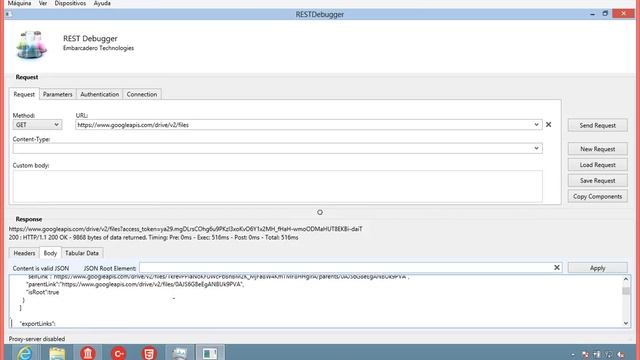Open the Máquina menu
The image size is (640, 360).
[20, 3]
